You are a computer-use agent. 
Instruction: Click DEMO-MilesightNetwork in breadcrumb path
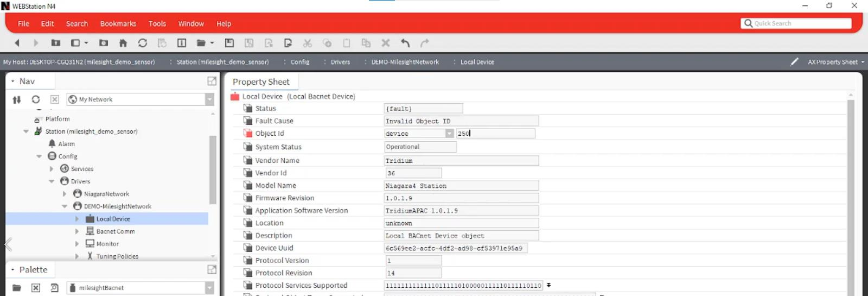405,62
